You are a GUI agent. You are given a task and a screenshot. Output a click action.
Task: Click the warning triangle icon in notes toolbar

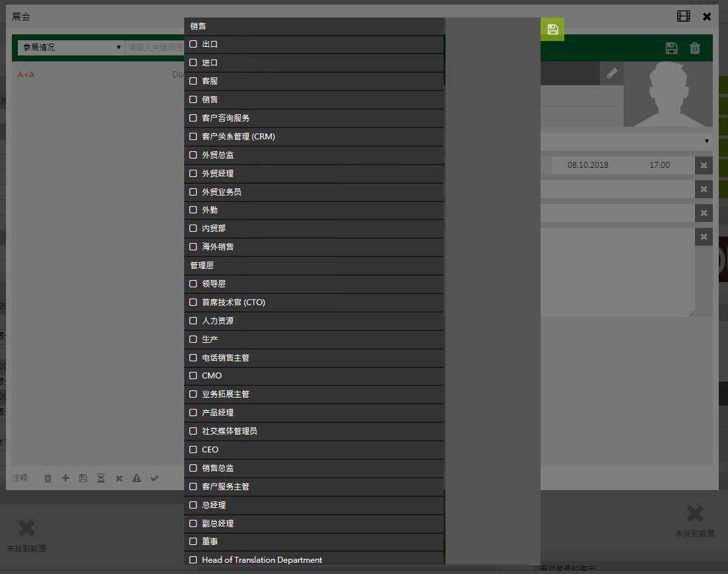tap(137, 478)
